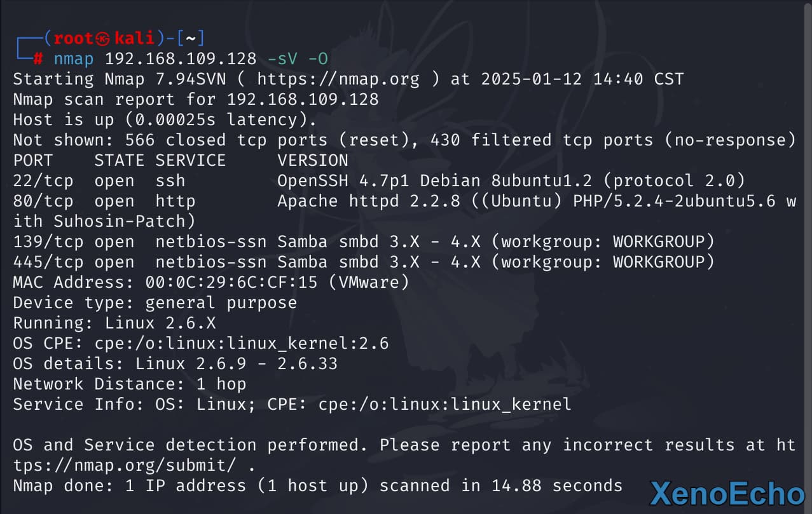
Task: Select the 445/tcp port entry
Action: point(48,262)
